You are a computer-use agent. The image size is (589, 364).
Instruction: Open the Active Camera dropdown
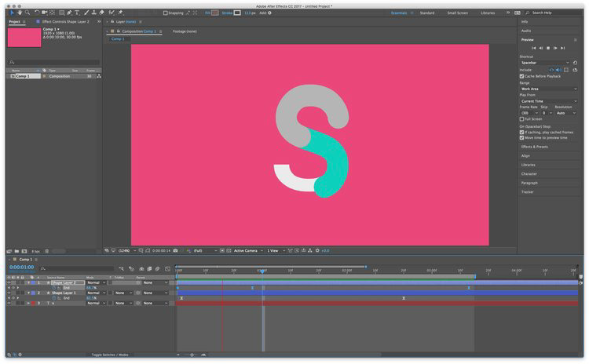[x=248, y=251]
